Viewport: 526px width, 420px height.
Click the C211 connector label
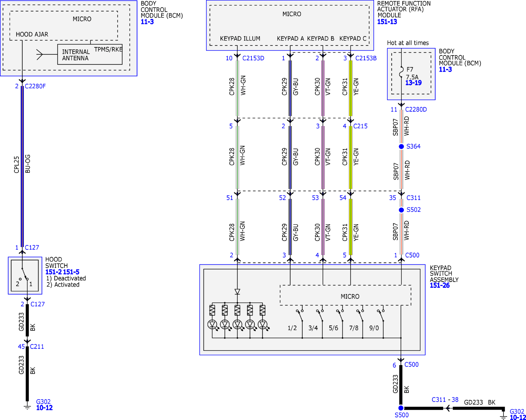[x=37, y=347]
